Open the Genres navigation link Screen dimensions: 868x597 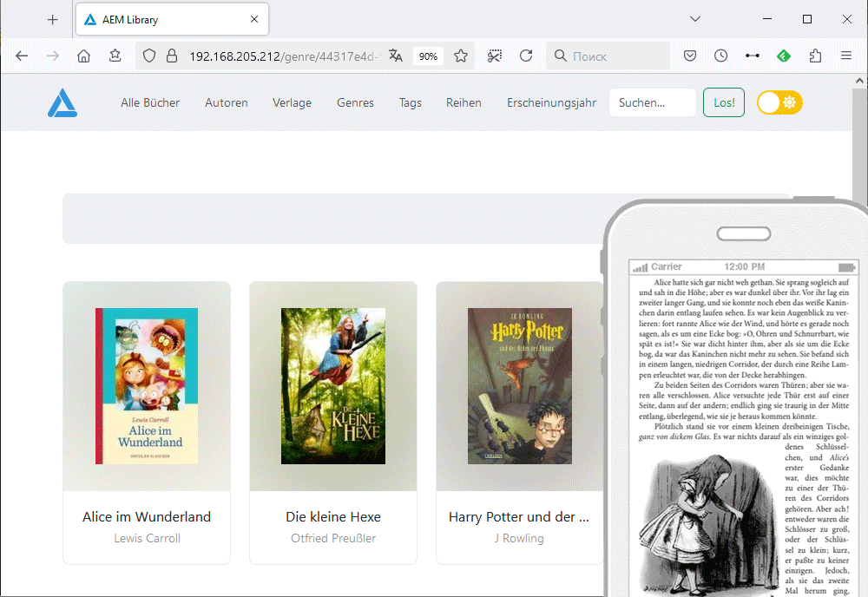355,102
